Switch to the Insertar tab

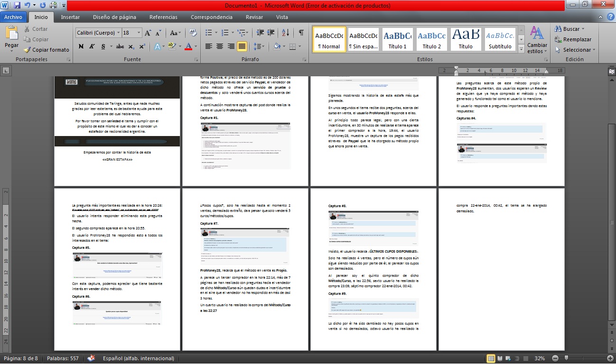[x=70, y=17]
